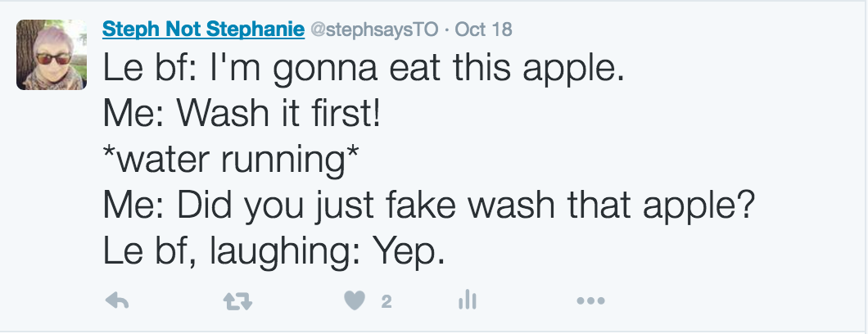Like the tweet with the heart icon
The width and height of the screenshot is (868, 334).
point(354,302)
